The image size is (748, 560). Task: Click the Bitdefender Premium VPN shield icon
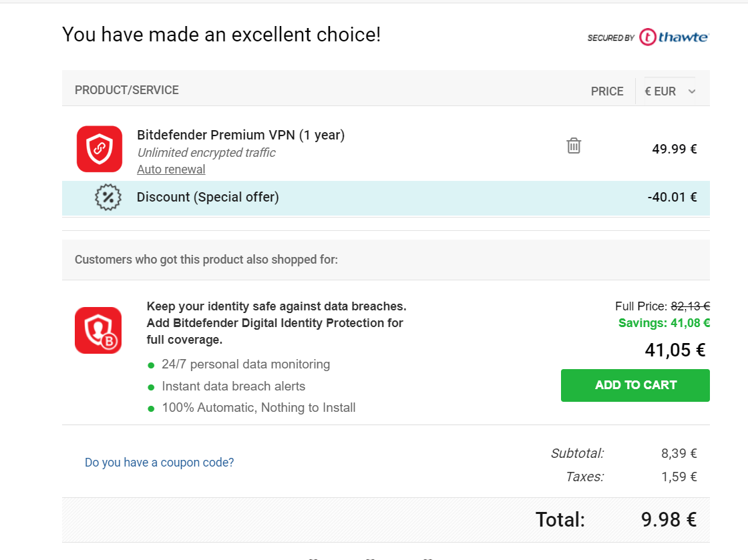point(100,149)
